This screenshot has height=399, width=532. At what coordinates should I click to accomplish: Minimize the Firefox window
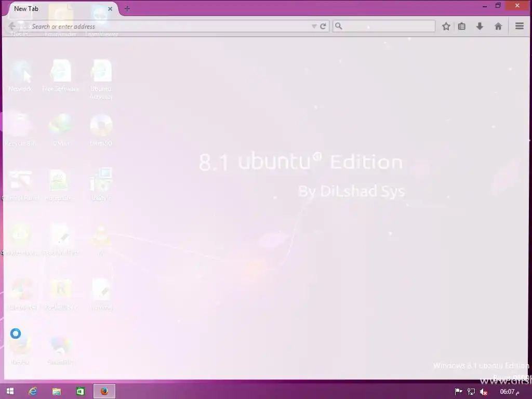point(485,6)
